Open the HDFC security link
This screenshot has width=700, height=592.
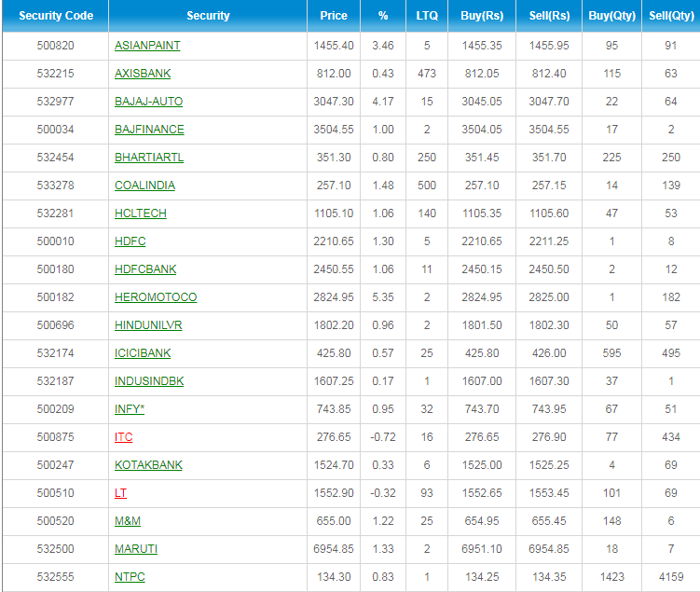click(130, 241)
